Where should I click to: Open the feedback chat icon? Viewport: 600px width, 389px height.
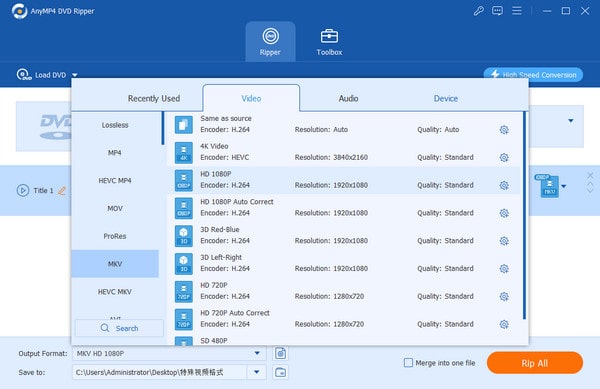pyautogui.click(x=497, y=11)
